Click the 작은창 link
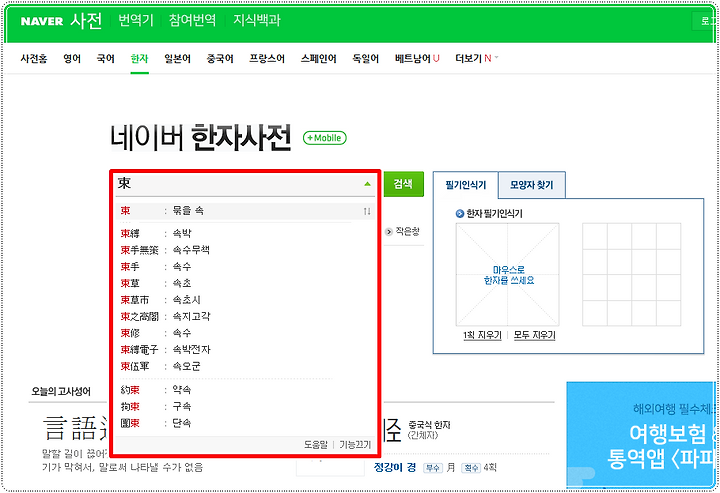 (x=407, y=232)
